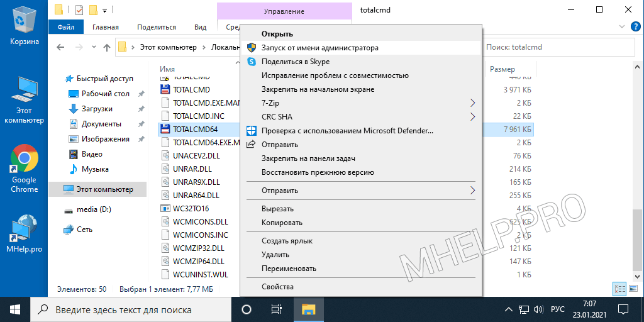Select the WC32TO16 file icon

[165, 208]
